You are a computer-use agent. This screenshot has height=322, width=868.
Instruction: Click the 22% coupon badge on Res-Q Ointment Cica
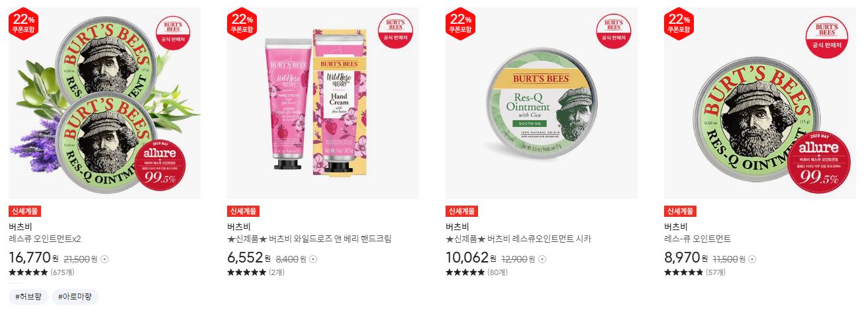coord(460,22)
